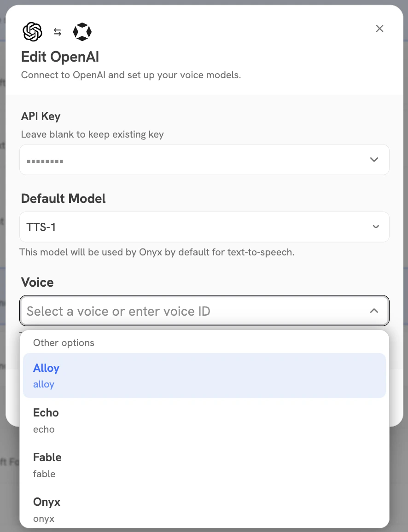408x532 pixels.
Task: Click the app logo right of the arrows
Action: (x=82, y=31)
